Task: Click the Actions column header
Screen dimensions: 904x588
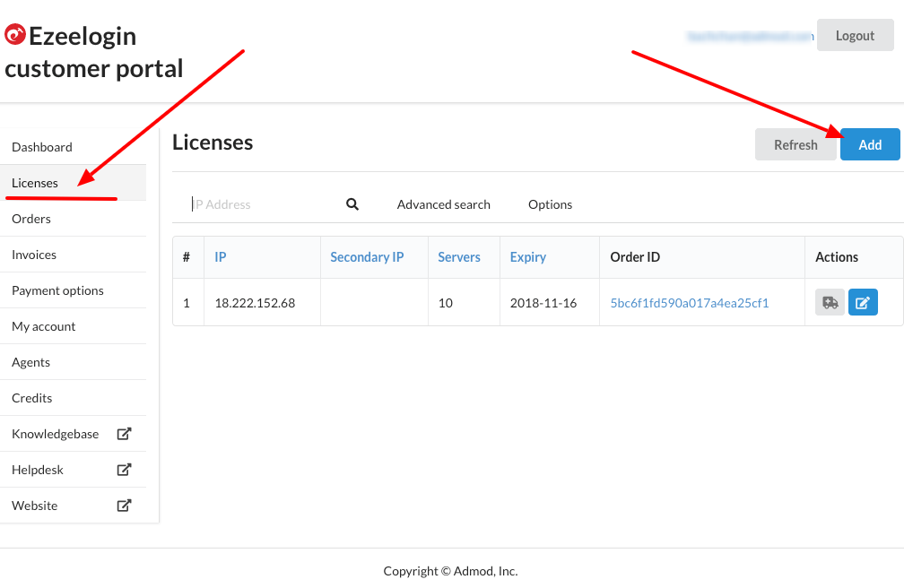Action: pyautogui.click(x=837, y=257)
